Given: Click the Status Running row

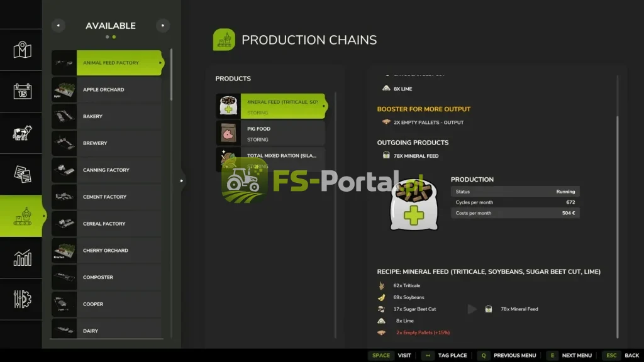Looking at the screenshot, I should pos(515,192).
